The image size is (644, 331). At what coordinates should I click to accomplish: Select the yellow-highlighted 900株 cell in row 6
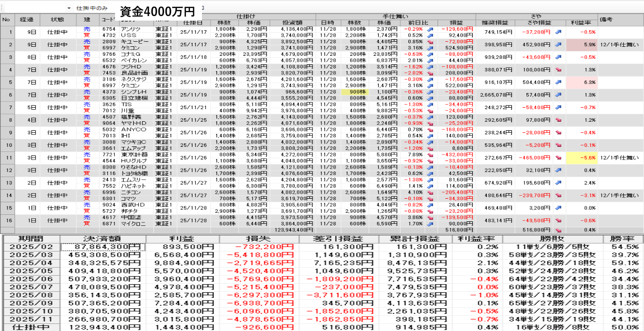pos(355,92)
